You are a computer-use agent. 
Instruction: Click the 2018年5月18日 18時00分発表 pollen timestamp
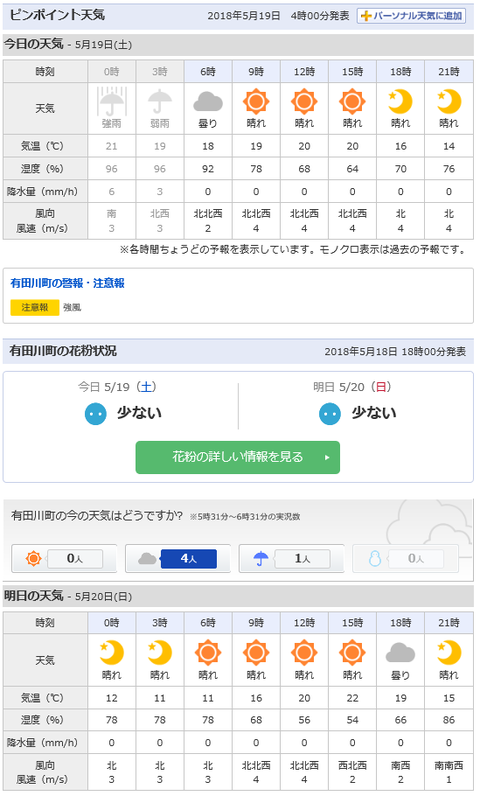[x=395, y=351]
